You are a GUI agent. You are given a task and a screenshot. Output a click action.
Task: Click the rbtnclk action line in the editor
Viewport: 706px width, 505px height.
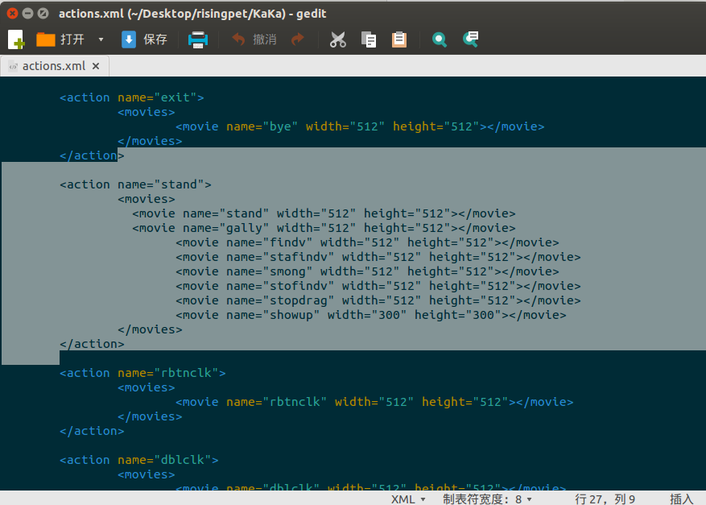143,373
